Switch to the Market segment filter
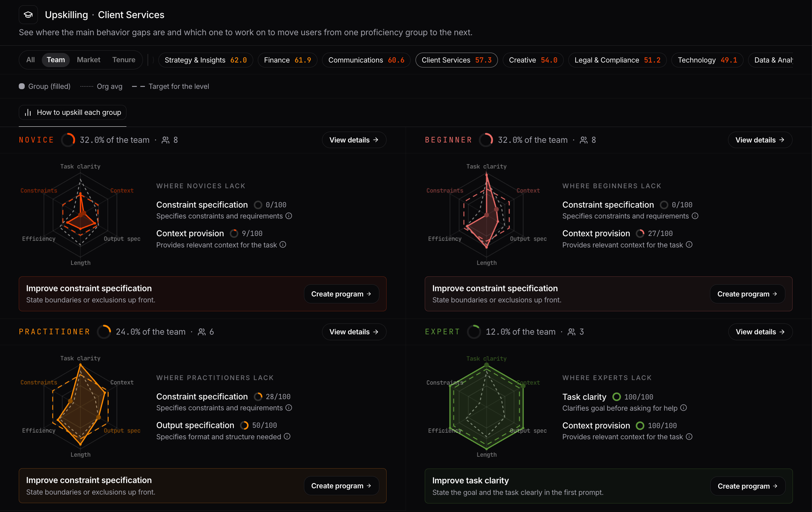 pos(88,60)
